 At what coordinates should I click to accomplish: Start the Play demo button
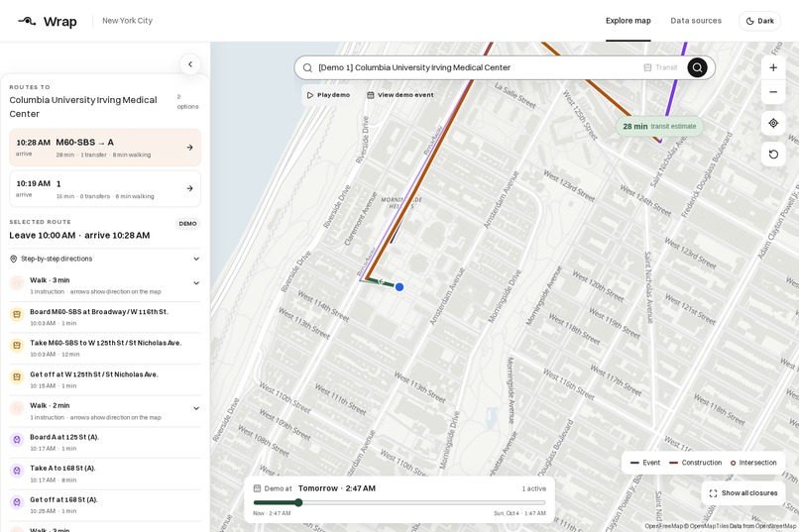pyautogui.click(x=328, y=95)
